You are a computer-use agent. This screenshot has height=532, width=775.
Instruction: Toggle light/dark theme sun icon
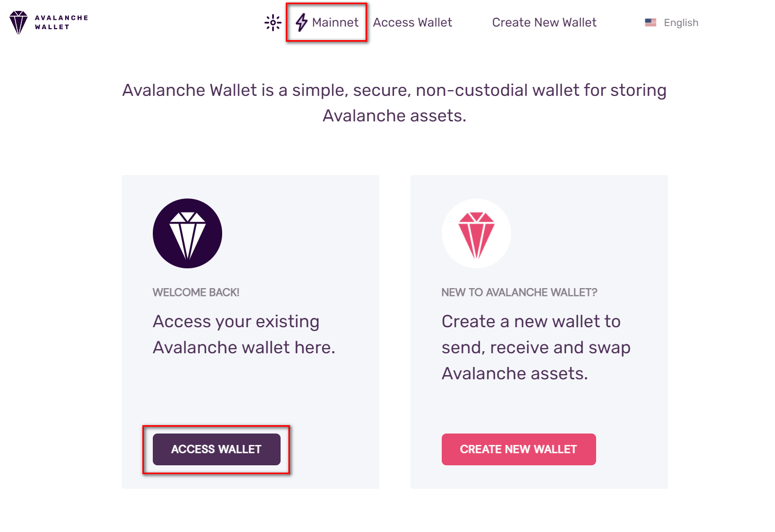[x=273, y=22]
